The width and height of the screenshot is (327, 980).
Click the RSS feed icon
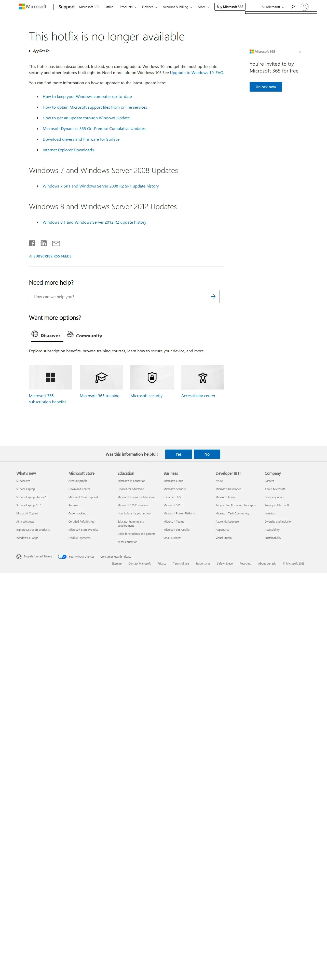31,256
